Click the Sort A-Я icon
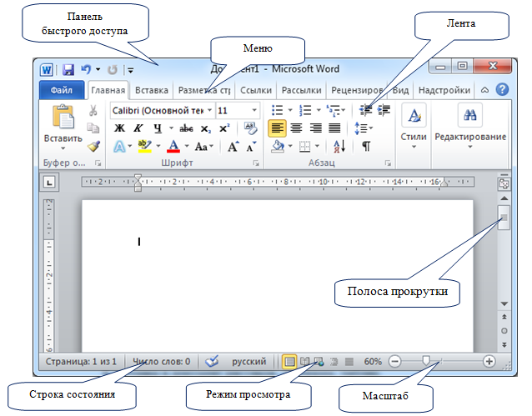The width and height of the screenshot is (532, 416). pyautogui.click(x=339, y=147)
